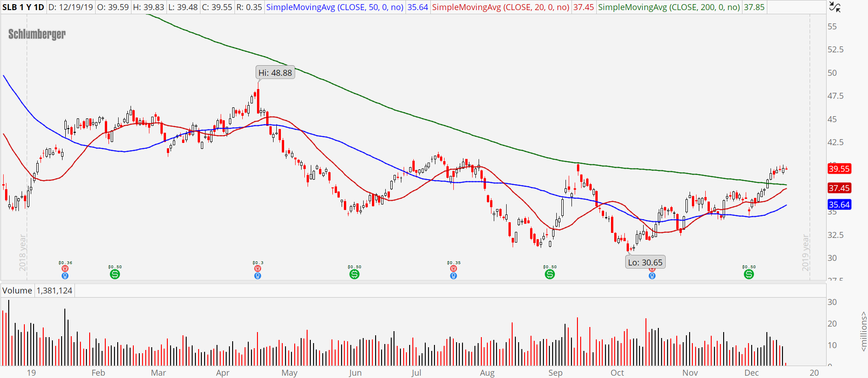Click the date value D: 12/19/19
This screenshot has height=378, width=868.
(71, 7)
